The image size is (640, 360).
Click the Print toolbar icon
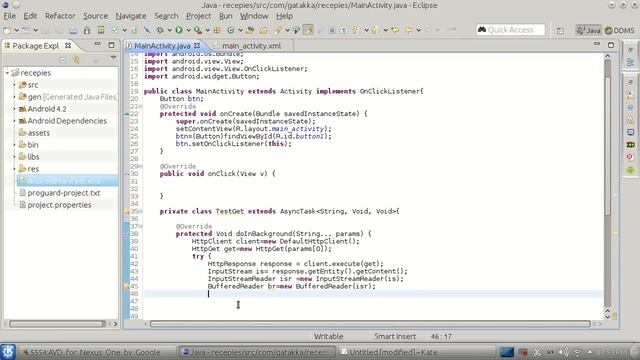pyautogui.click(x=73, y=30)
